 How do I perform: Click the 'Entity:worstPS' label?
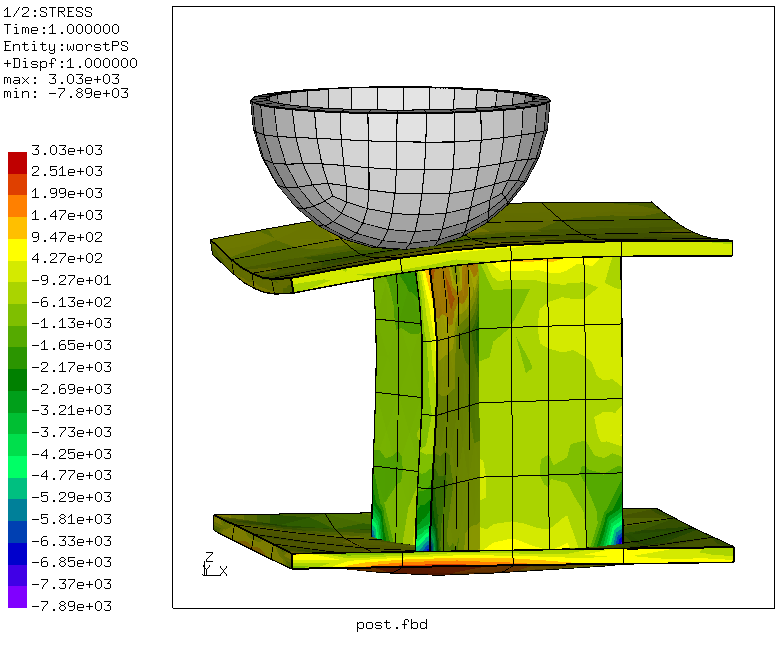66,46
